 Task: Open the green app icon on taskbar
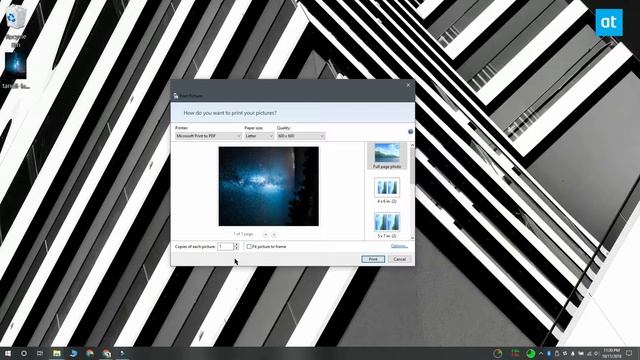pyautogui.click(x=57, y=353)
